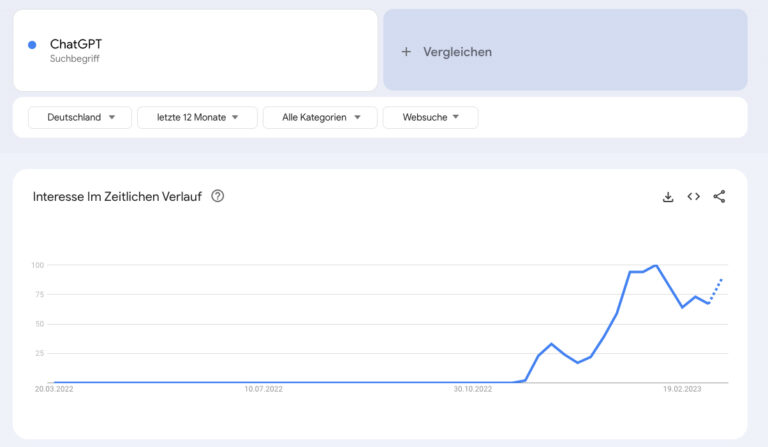Screen dimensions: 768x447
Task: Edit the ChatGPT search term field
Action: [x=195, y=50]
